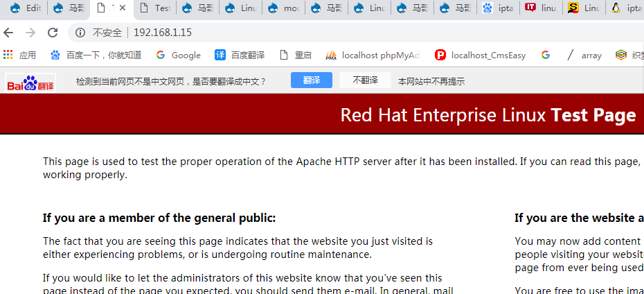Click the paragraph starting 'You may now add content'
644x294 pixels.
point(579,254)
